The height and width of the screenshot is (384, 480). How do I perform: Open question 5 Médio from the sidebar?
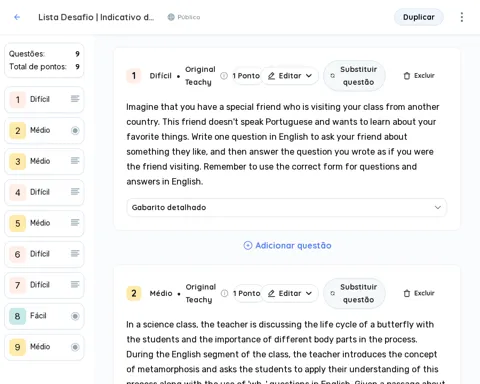tap(44, 223)
